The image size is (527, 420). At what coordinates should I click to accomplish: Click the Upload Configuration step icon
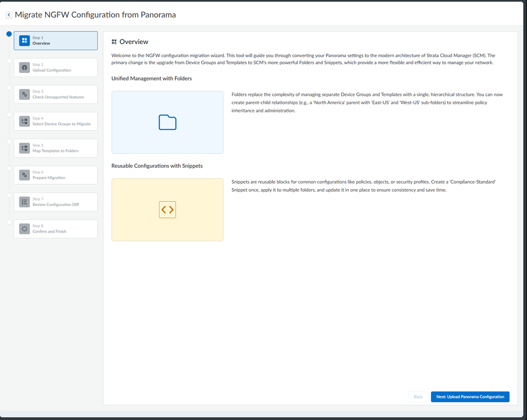25,67
